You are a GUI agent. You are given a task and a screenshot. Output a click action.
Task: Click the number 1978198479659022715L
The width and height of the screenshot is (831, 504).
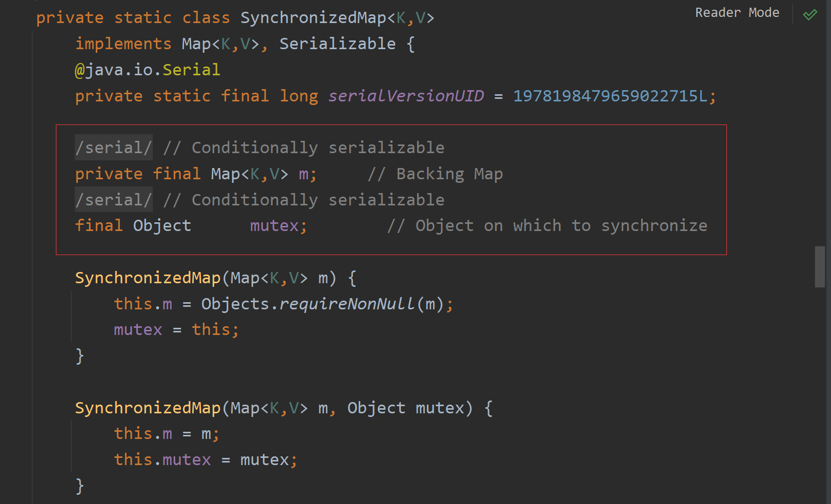click(610, 96)
